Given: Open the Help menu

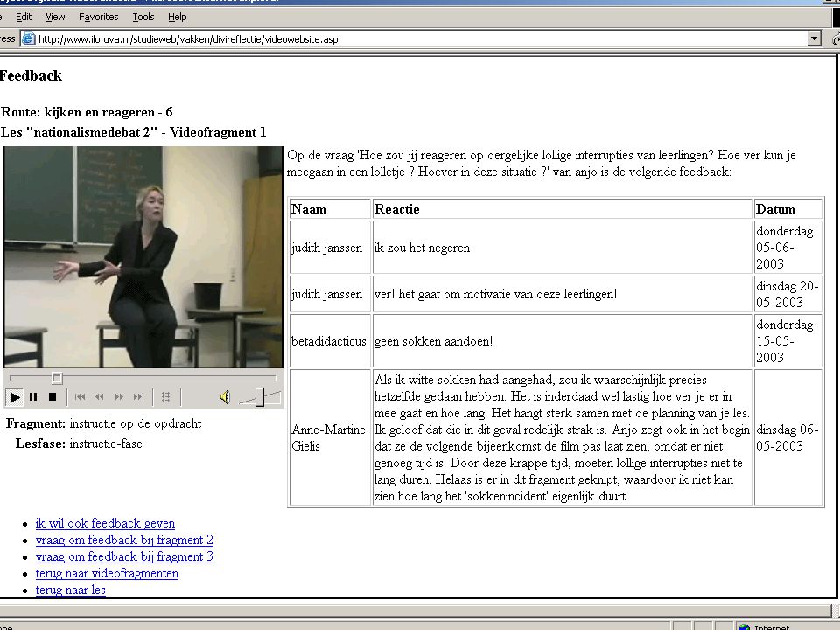Looking at the screenshot, I should pyautogui.click(x=178, y=17).
